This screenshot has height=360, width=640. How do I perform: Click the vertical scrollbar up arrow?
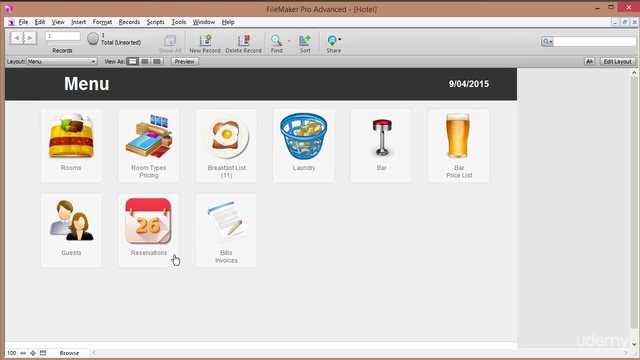[x=634, y=73]
